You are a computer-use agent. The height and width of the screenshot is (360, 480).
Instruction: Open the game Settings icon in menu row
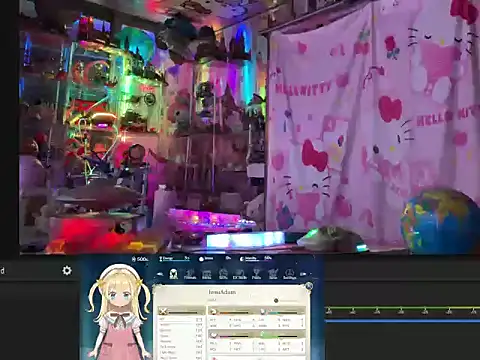pos(289,274)
